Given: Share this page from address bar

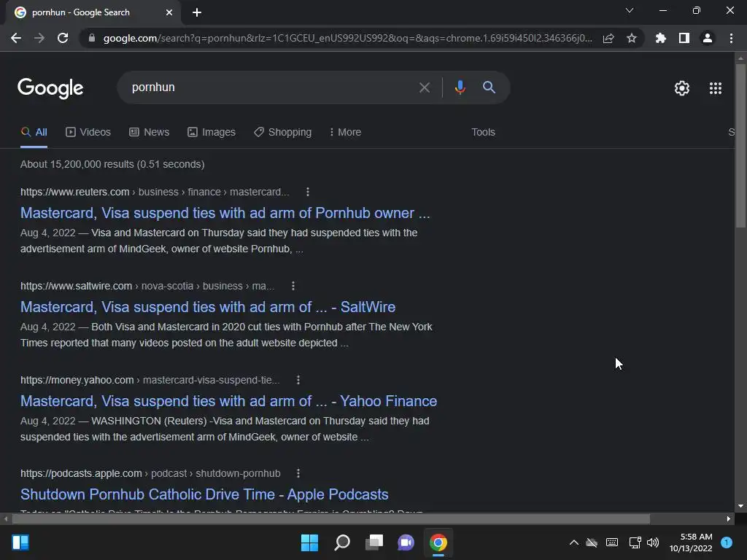Looking at the screenshot, I should click(x=608, y=38).
